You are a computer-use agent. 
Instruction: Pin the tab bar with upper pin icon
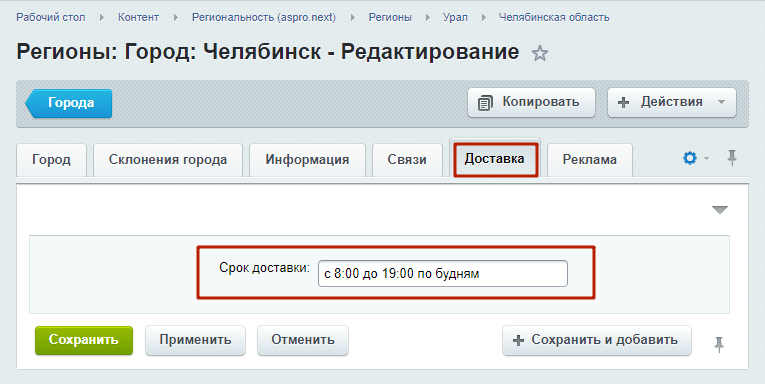pos(732,158)
